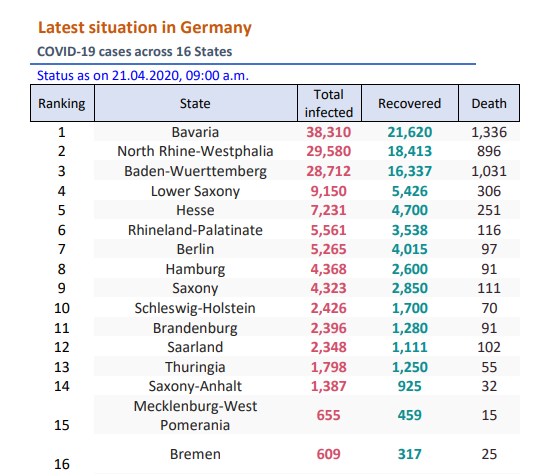Select Bremen total infected 609
This screenshot has height=474, width=540.
[329, 454]
